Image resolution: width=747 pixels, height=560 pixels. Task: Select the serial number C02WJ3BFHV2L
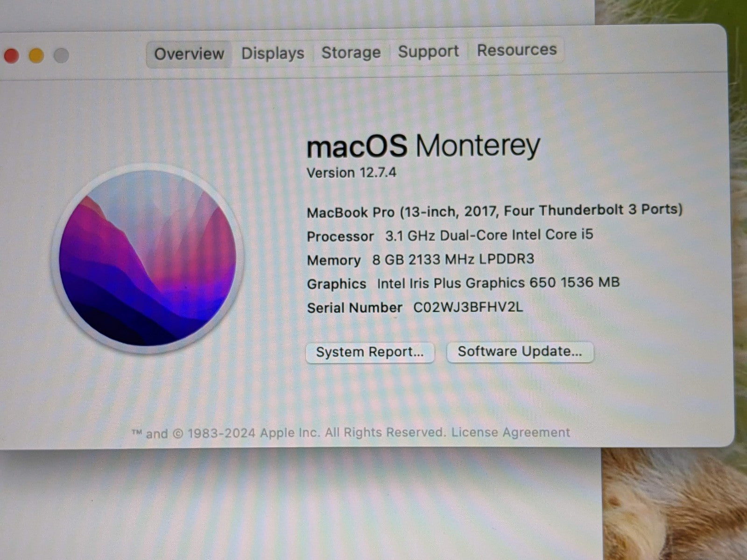coord(468,307)
